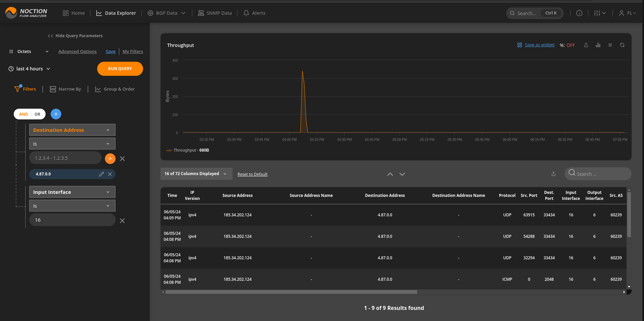The image size is (644, 321).
Task: Select the OR filter logic toggle
Action: 38,114
